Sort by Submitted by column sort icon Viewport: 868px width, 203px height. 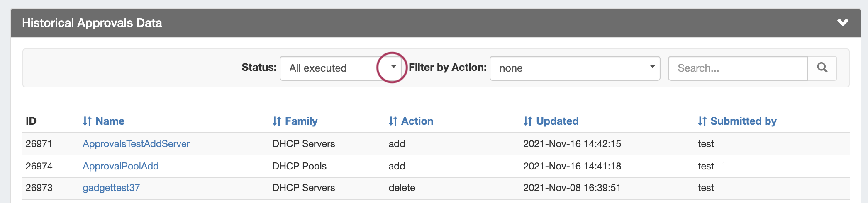pyautogui.click(x=702, y=121)
